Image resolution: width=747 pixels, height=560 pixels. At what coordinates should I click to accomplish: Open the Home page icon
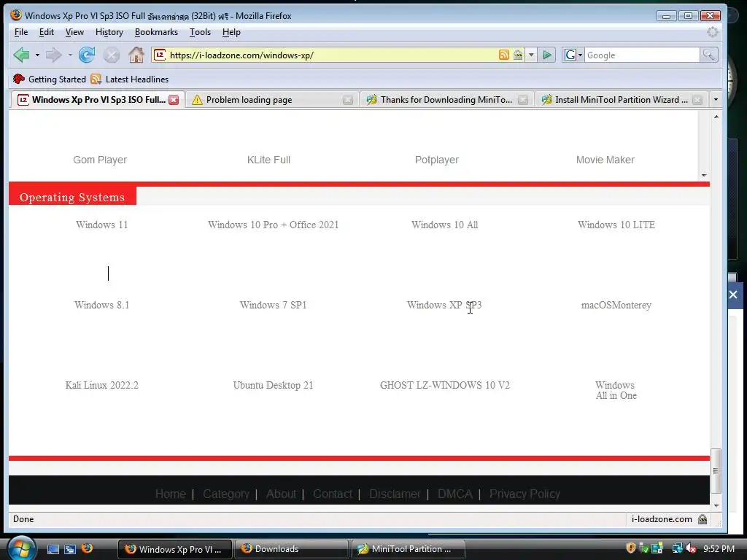click(136, 55)
